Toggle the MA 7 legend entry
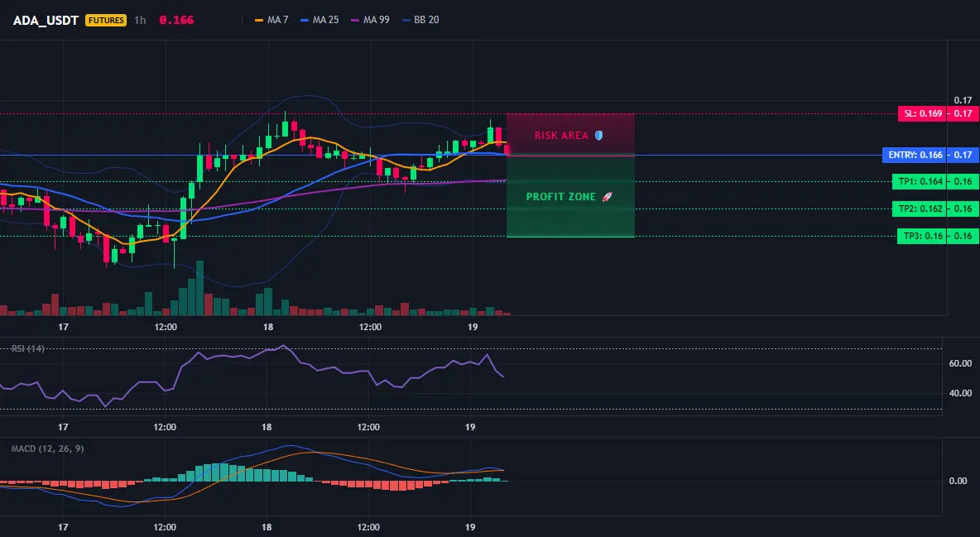 tap(271, 20)
